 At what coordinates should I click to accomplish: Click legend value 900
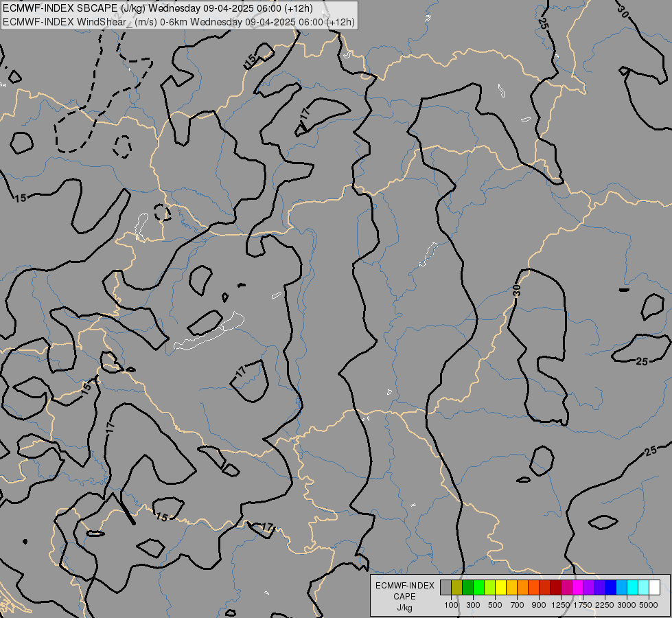(539, 605)
